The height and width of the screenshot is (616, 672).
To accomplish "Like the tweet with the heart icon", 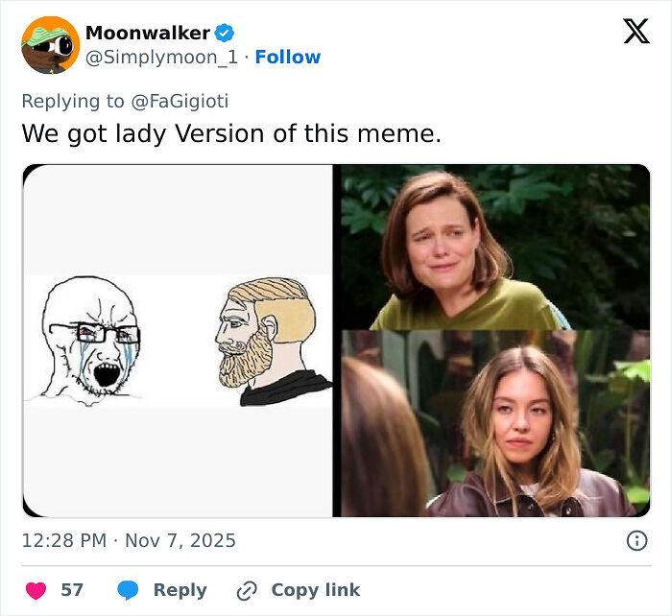I will [x=36, y=590].
